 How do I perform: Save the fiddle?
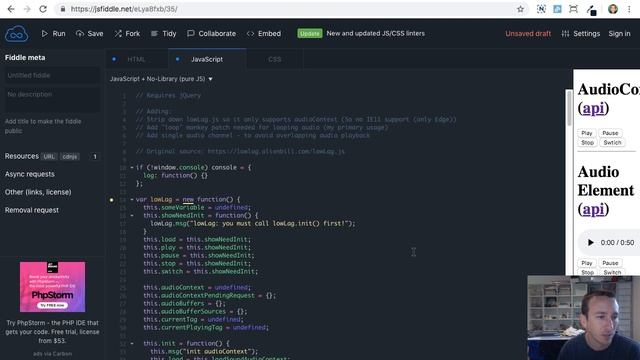point(90,33)
